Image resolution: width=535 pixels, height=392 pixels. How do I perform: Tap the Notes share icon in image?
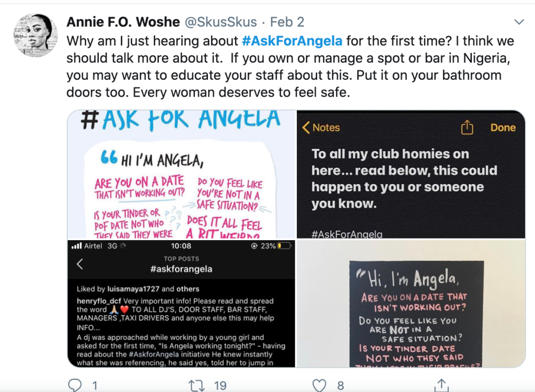click(467, 127)
